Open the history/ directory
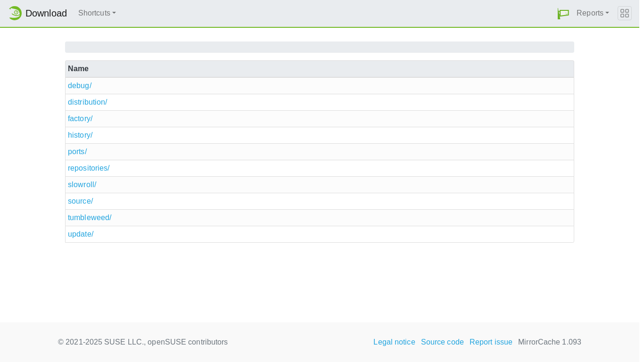 pos(80,135)
